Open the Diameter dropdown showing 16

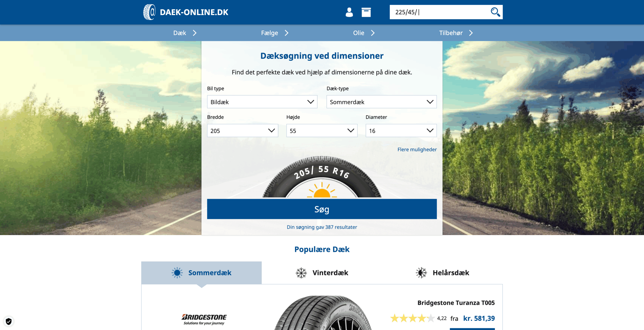coord(401,130)
